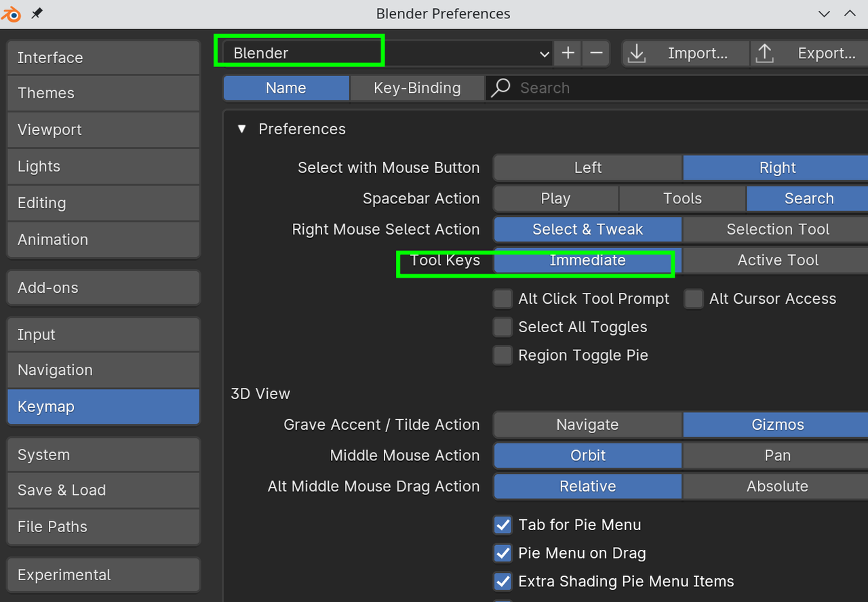868x602 pixels.
Task: Click the Blender logo icon in title bar
Action: 11,14
